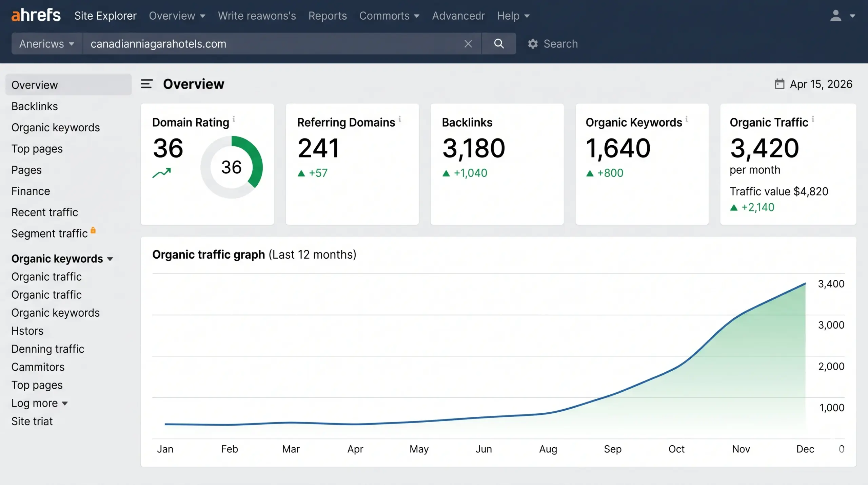Open Reports in top nav
The image size is (868, 485).
[x=328, y=16]
